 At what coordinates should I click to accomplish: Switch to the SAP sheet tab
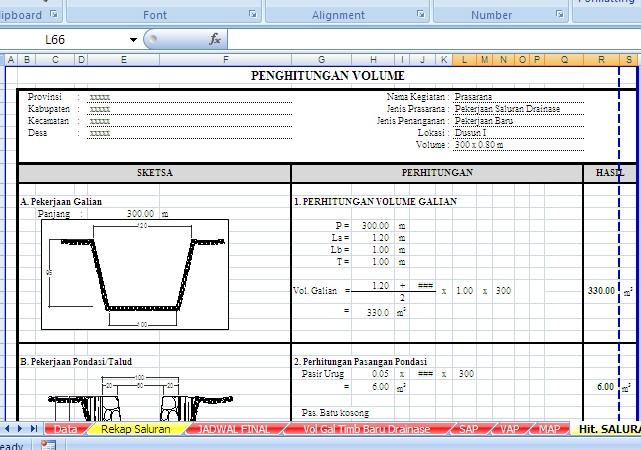tap(468, 429)
